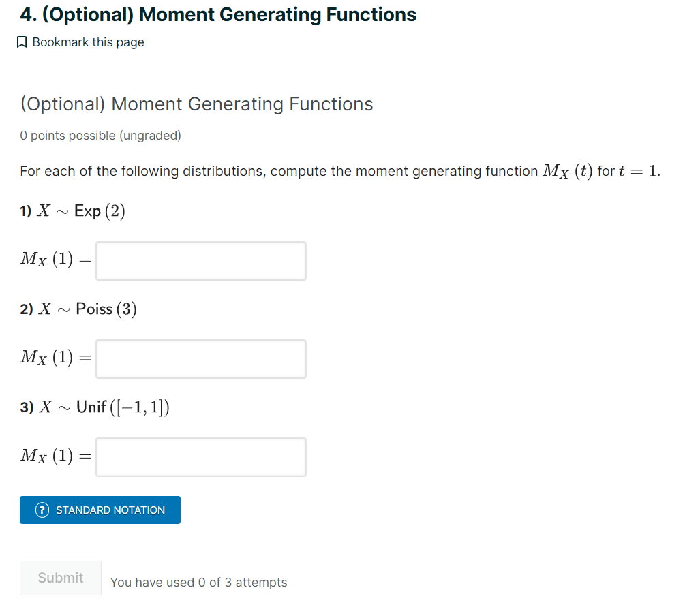Click the "You have used 0 of 3 attempts" text
The width and height of the screenshot is (700, 605).
(x=198, y=583)
